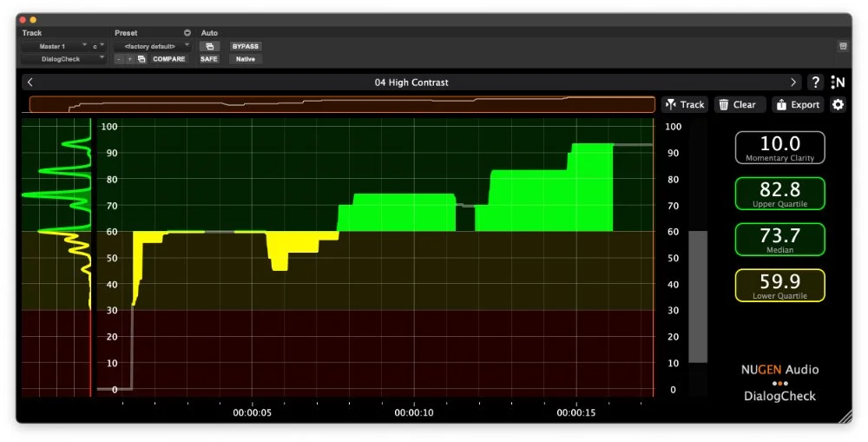Open the plug-in automation enable icon
The height and width of the screenshot is (442, 868).
pos(209,47)
